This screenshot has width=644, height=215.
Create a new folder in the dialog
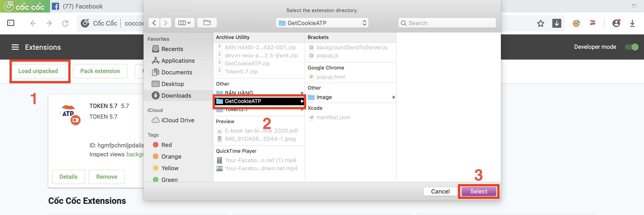pyautogui.click(x=207, y=23)
